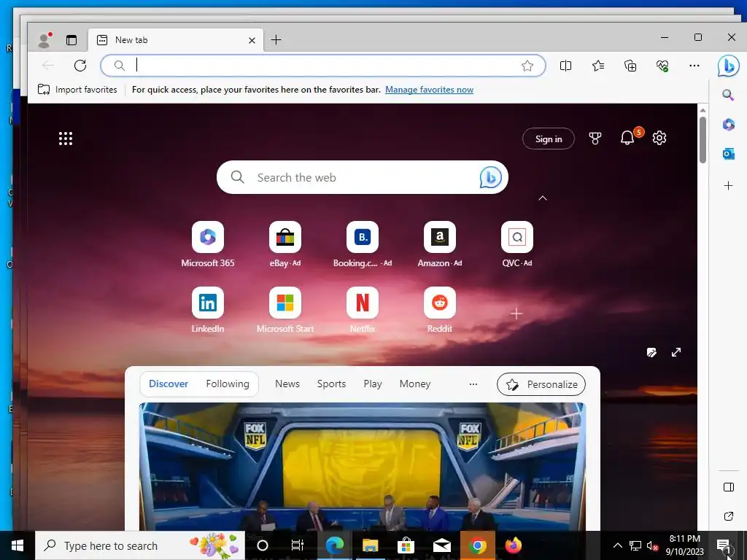Open the Edge profile icon
This screenshot has width=747, height=560.
pos(44,40)
